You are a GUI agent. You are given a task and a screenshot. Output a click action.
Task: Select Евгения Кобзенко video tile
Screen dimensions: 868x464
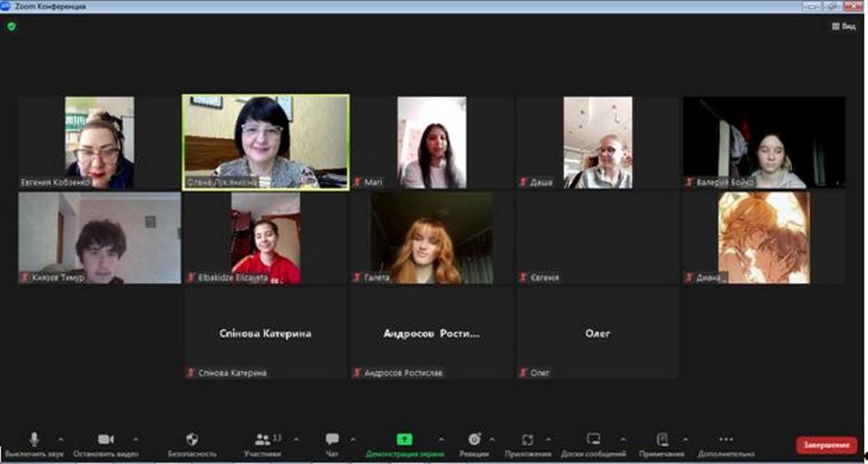pyautogui.click(x=100, y=143)
